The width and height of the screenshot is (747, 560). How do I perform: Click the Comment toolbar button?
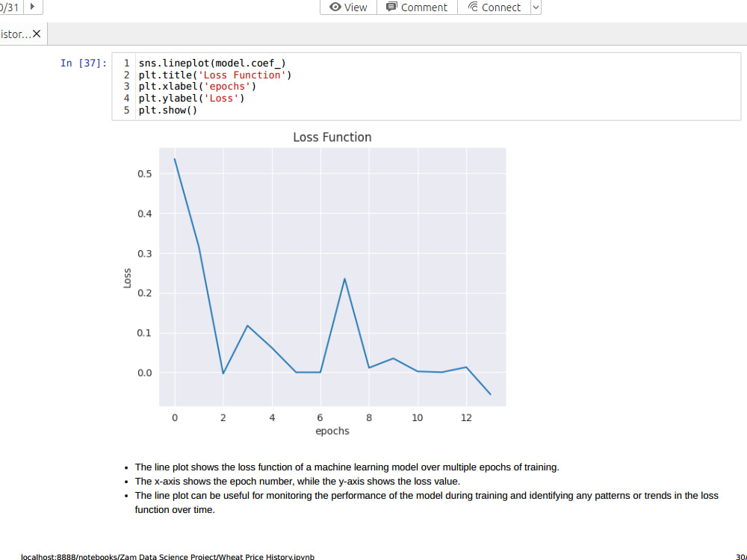tap(417, 7)
